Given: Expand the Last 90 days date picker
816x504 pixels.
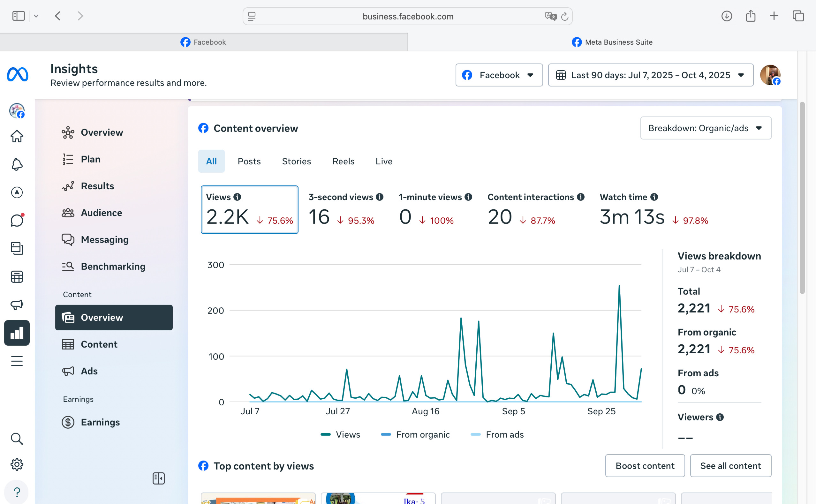Looking at the screenshot, I should click(650, 75).
